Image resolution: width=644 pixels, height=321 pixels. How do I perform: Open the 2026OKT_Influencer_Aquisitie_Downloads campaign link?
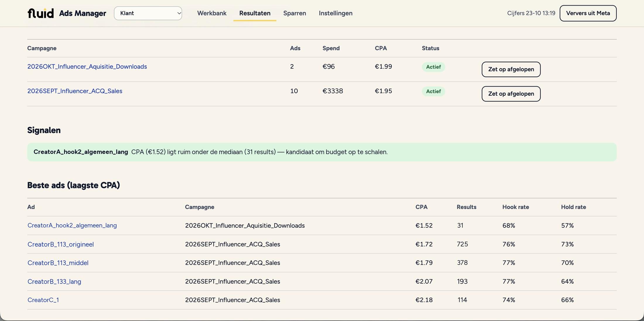pos(87,66)
